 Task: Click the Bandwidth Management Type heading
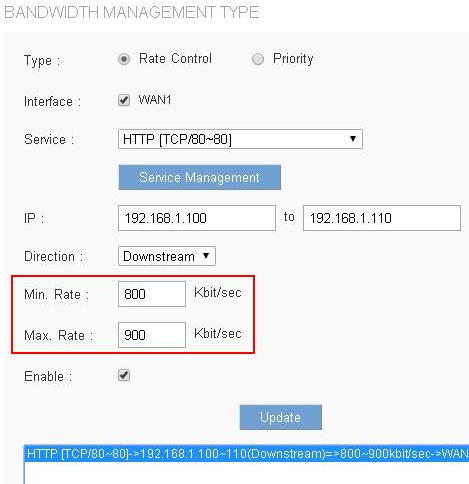pos(132,12)
